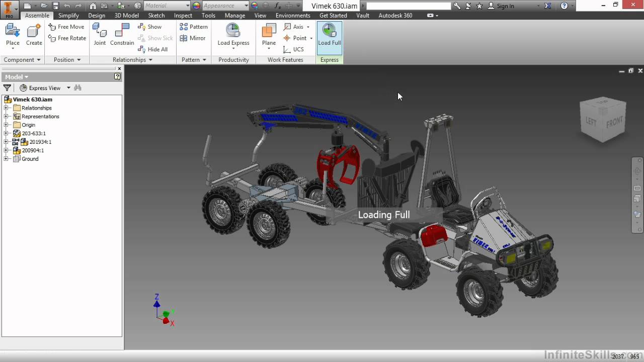The height and width of the screenshot is (362, 644).
Task: Click the Work Plane tool
Action: pos(269,35)
